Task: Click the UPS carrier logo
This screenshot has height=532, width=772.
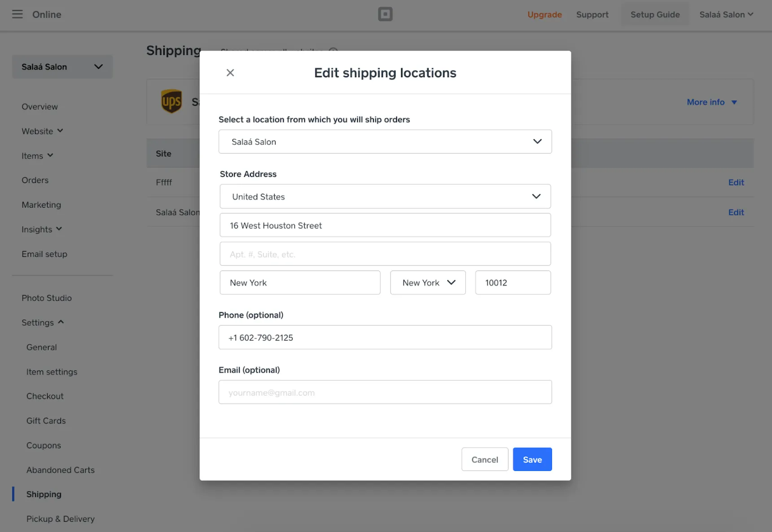Action: coord(171,101)
